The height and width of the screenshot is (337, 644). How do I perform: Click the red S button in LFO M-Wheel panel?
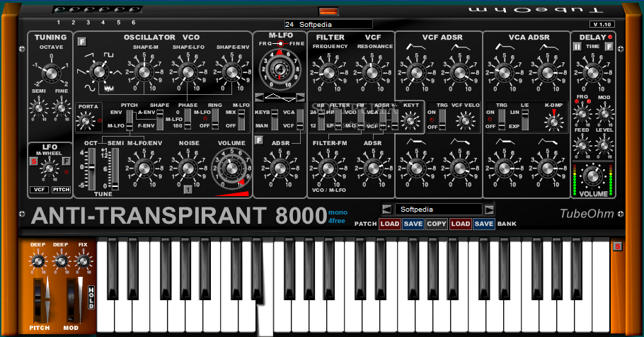(34, 161)
